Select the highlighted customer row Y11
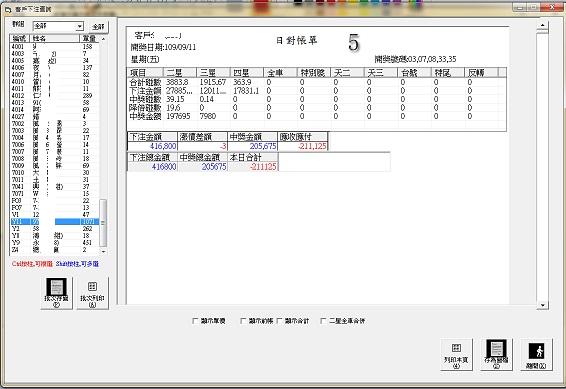The width and height of the screenshot is (566, 389). pos(54,222)
